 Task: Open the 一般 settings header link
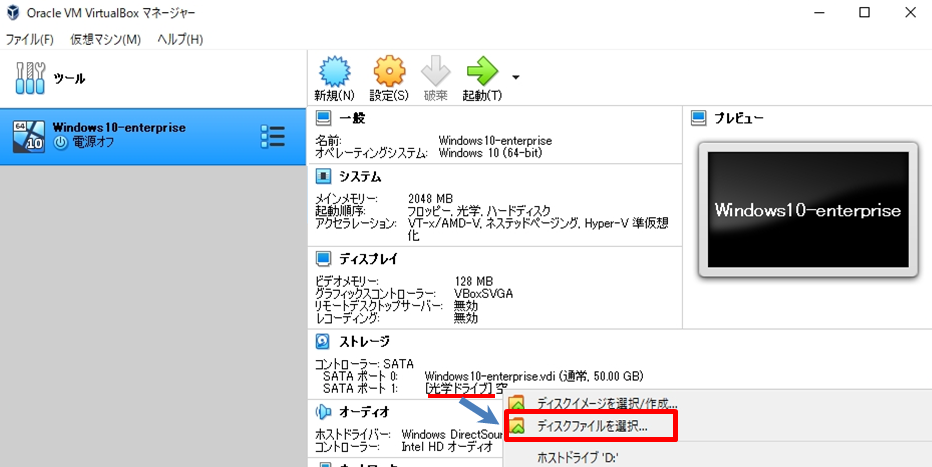click(352, 118)
